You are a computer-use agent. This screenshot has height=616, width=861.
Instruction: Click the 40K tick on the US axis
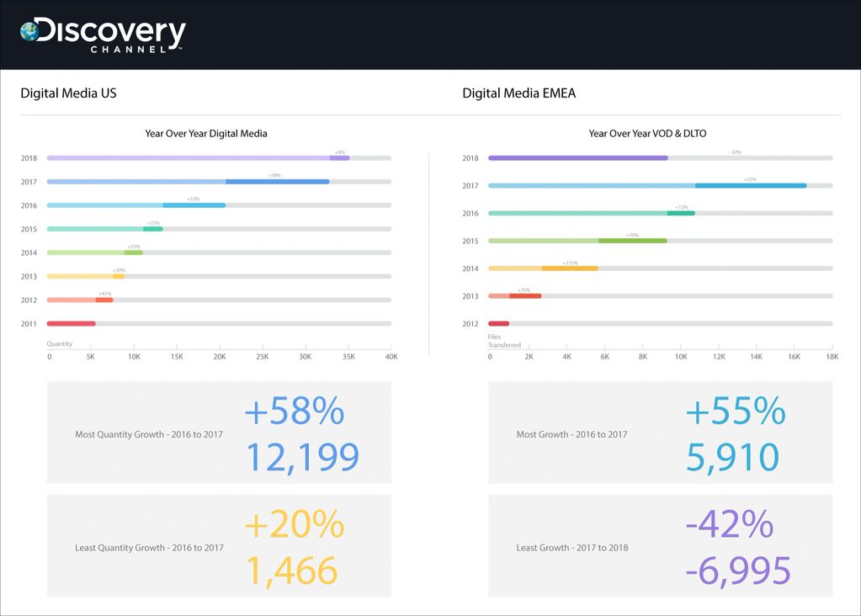click(391, 356)
